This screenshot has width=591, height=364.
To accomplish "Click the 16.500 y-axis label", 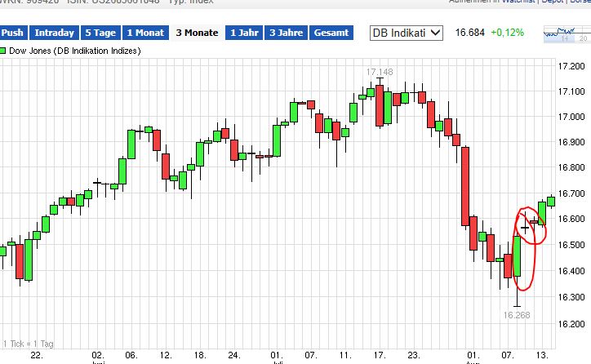I will tap(571, 245).
